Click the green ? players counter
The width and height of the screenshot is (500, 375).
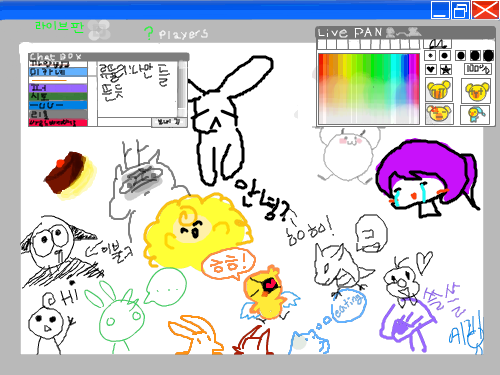tap(176, 34)
